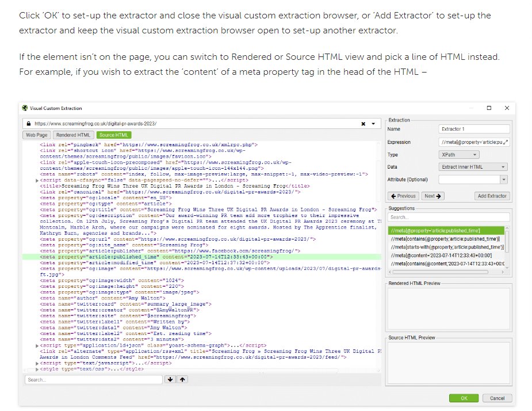Screen dimensions: 532x411
Task: Select the pingback link source line
Action: 149,144
